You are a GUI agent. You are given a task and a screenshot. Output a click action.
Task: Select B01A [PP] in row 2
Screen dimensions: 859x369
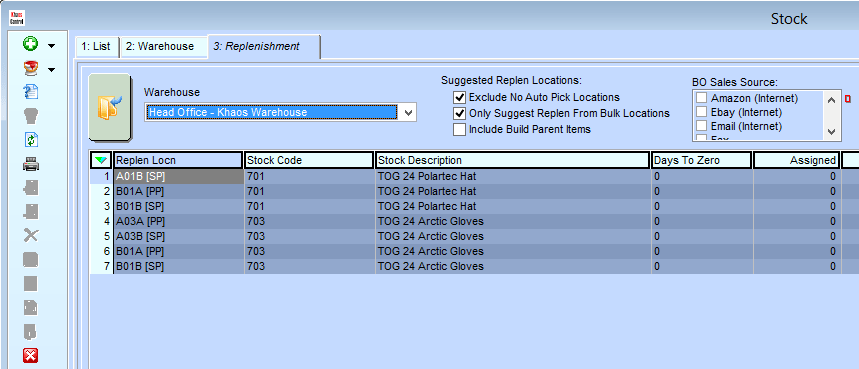[178, 191]
